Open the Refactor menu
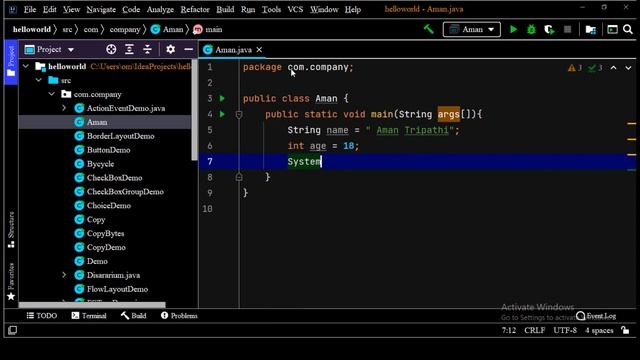The width and height of the screenshot is (640, 360). pyautogui.click(x=195, y=9)
